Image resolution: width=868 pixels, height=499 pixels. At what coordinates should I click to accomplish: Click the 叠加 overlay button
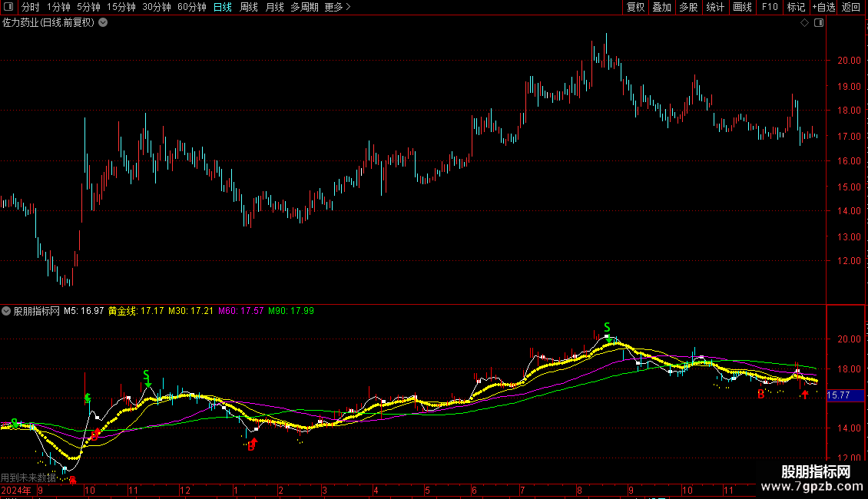click(662, 7)
